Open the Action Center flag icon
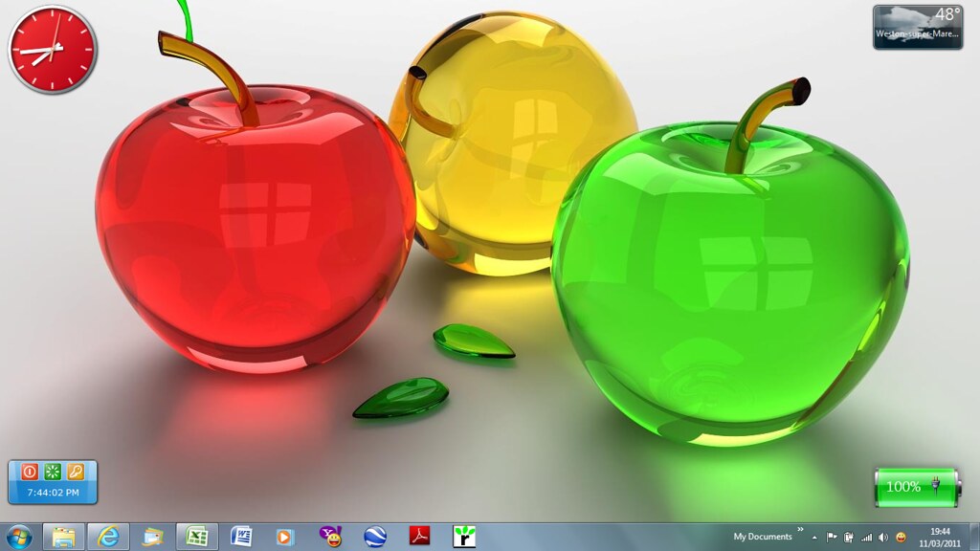The image size is (980, 551). coord(832,538)
